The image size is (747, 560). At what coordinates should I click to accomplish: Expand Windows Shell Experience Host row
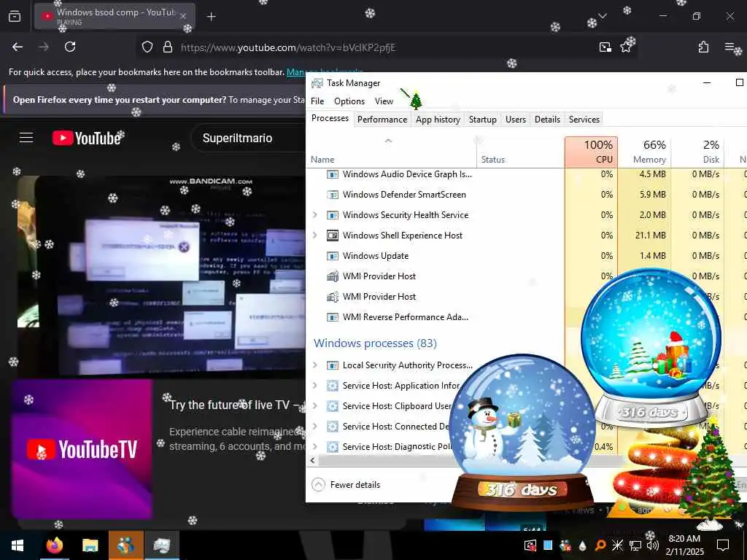315,236
